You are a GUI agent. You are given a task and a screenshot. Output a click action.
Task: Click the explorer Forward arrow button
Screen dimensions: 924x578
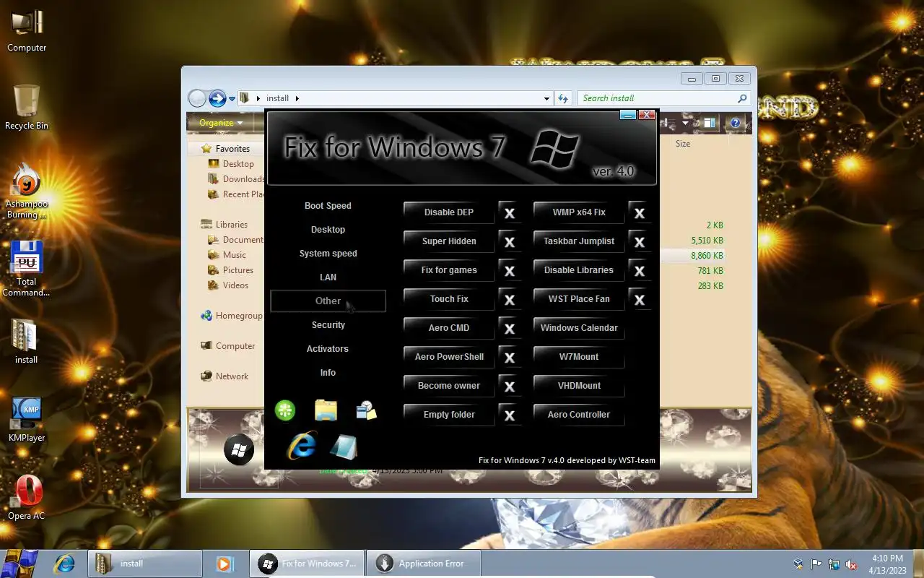coord(217,98)
